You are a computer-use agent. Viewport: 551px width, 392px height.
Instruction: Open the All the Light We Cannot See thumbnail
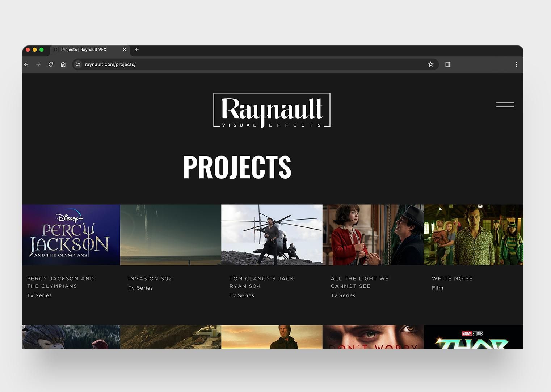click(x=373, y=235)
